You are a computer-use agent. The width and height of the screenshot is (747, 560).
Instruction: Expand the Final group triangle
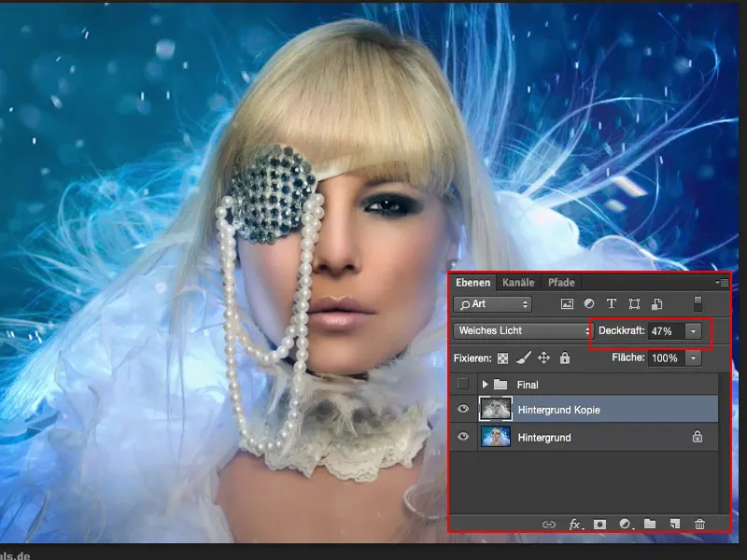(x=485, y=384)
